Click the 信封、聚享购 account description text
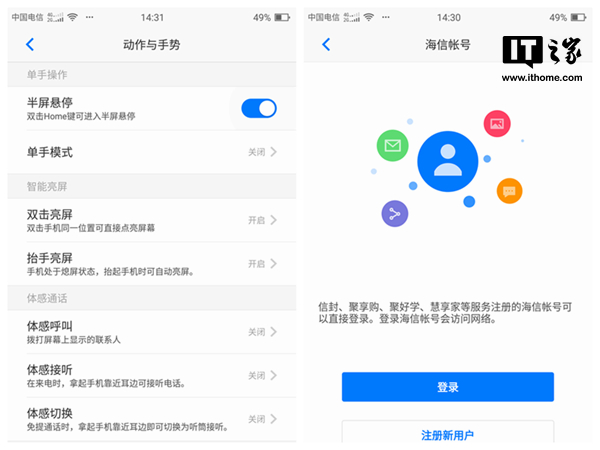Image resolution: width=600 pixels, height=450 pixels. tap(445, 313)
